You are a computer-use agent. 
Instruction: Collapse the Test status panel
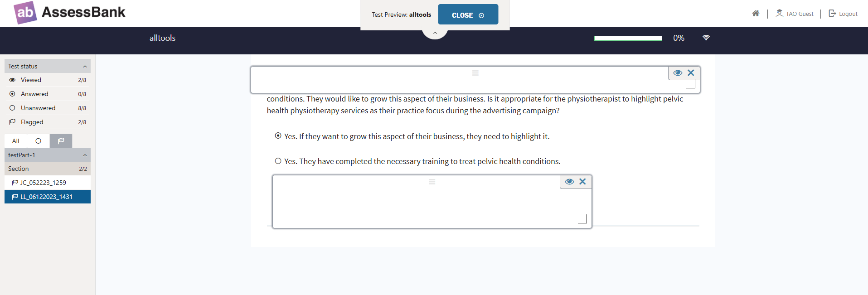point(85,66)
